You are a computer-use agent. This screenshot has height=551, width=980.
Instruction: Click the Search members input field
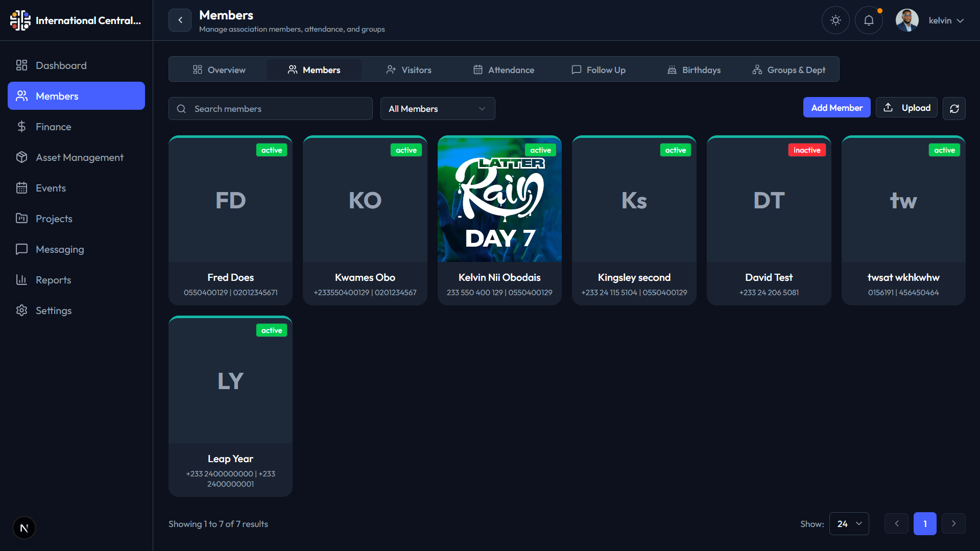pos(270,108)
